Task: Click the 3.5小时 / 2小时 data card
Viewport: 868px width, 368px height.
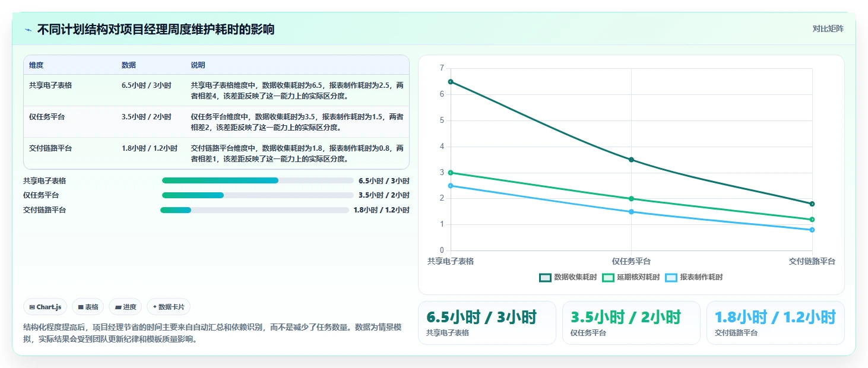Action: point(631,323)
